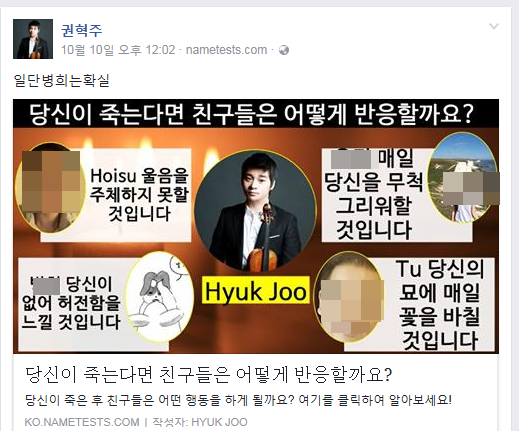Click the blurred face beside Tu text
The width and height of the screenshot is (519, 431).
pos(349,298)
